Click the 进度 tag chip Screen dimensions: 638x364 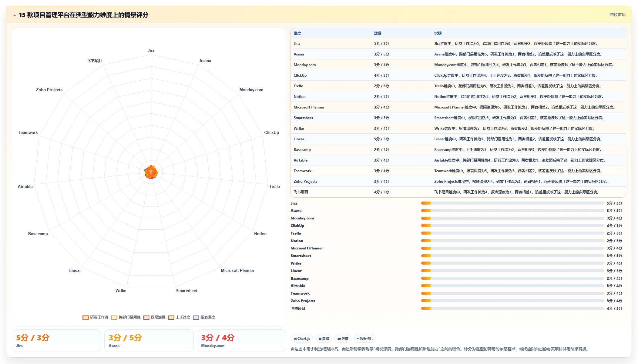pyautogui.click(x=343, y=339)
